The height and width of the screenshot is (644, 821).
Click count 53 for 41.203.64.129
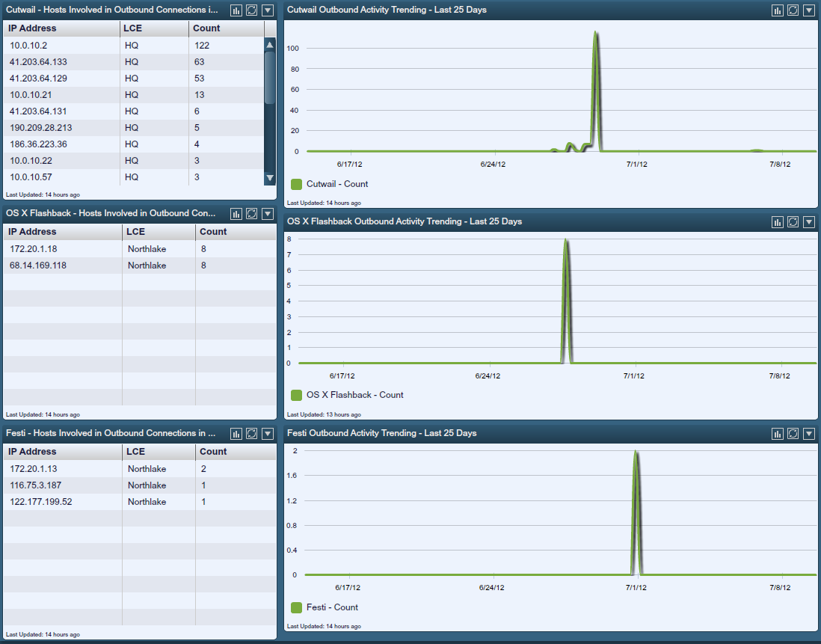[200, 79]
